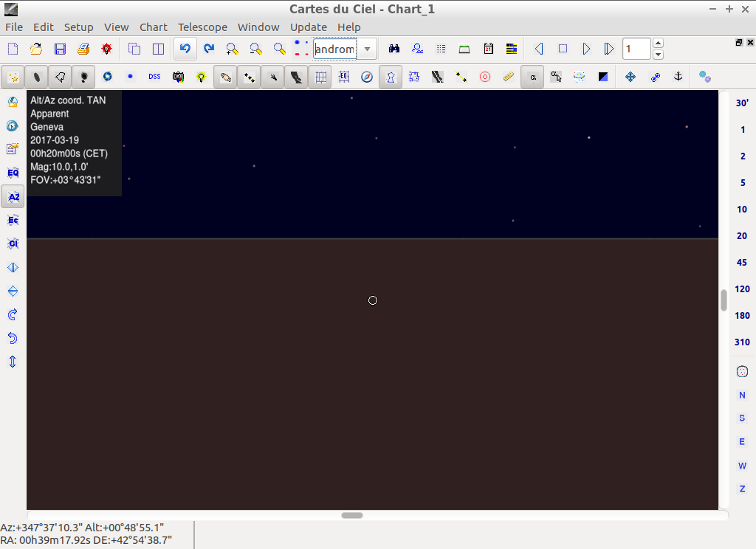Toggle nebula outlines bell-shaped button
This screenshot has width=756, height=549.
click(x=61, y=77)
